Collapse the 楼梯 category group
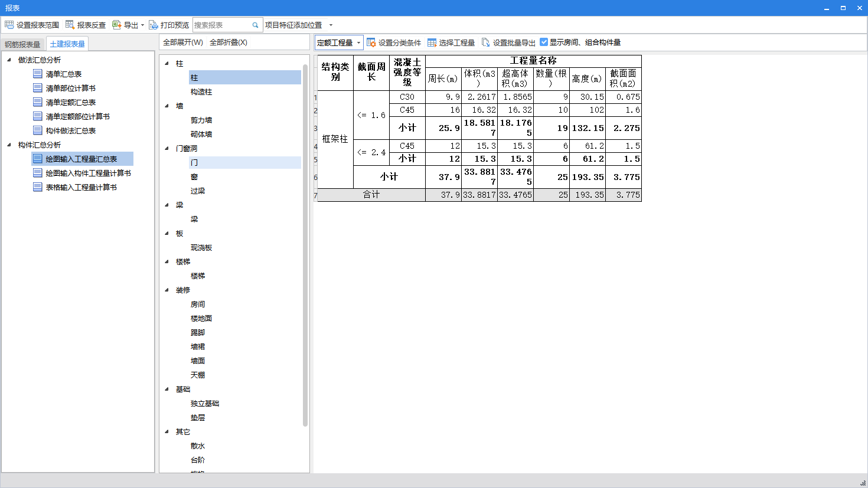The height and width of the screenshot is (488, 868). tap(167, 261)
